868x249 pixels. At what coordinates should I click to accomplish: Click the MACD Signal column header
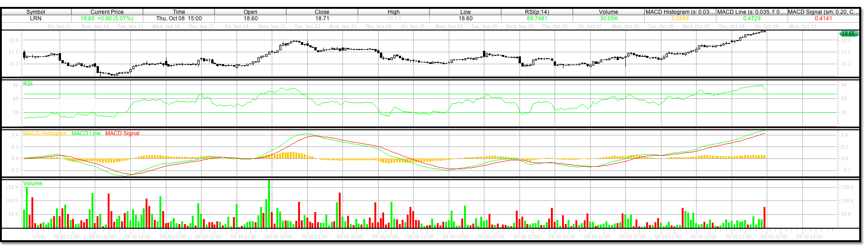(x=823, y=12)
